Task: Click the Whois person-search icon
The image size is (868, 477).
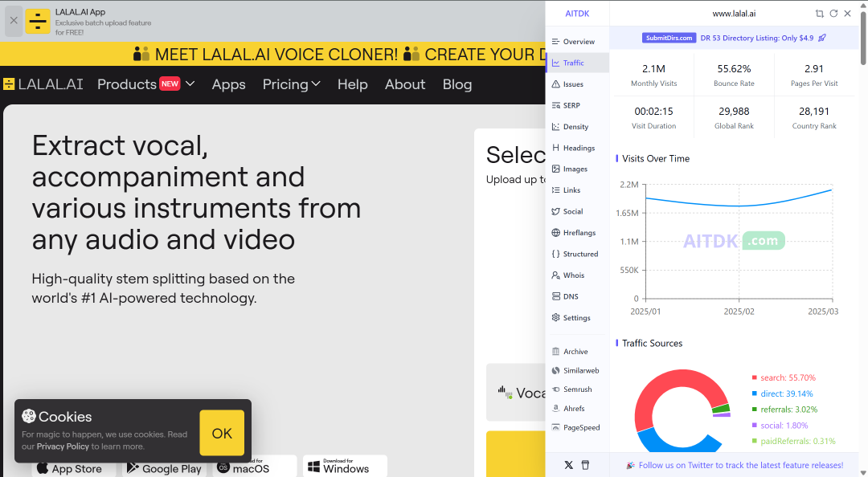Action: tap(556, 275)
